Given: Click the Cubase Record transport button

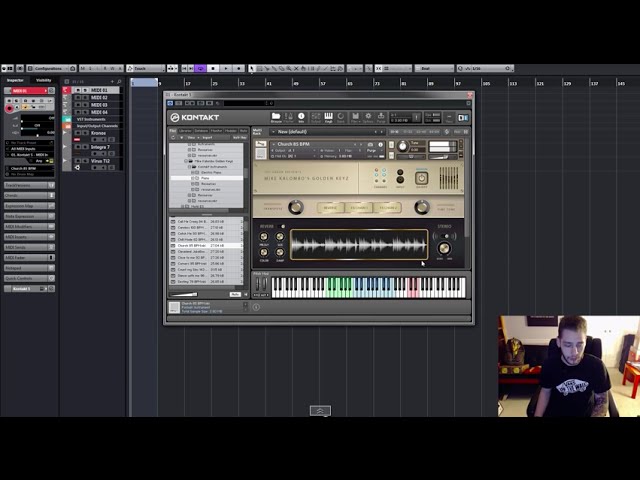Looking at the screenshot, I should [239, 69].
